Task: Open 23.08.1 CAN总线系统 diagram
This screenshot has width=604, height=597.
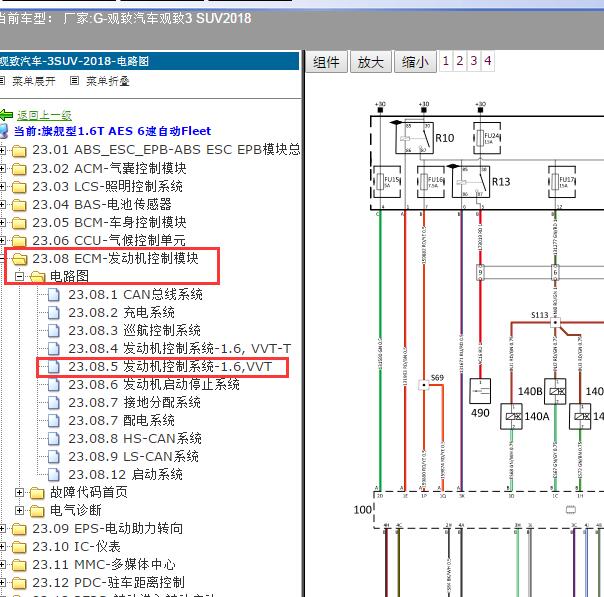Action: coord(135,294)
